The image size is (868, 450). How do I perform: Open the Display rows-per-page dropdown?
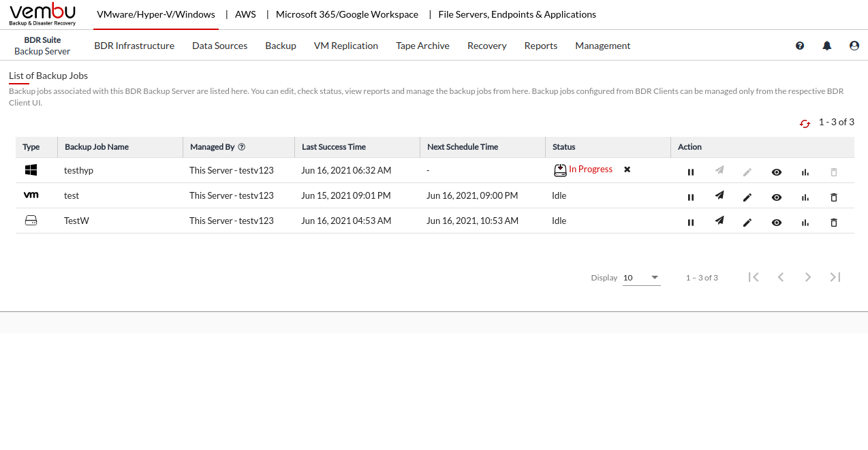click(x=641, y=277)
